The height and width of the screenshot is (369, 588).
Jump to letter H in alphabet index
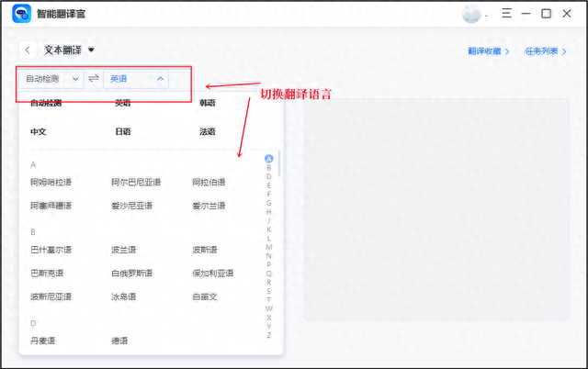(x=269, y=212)
